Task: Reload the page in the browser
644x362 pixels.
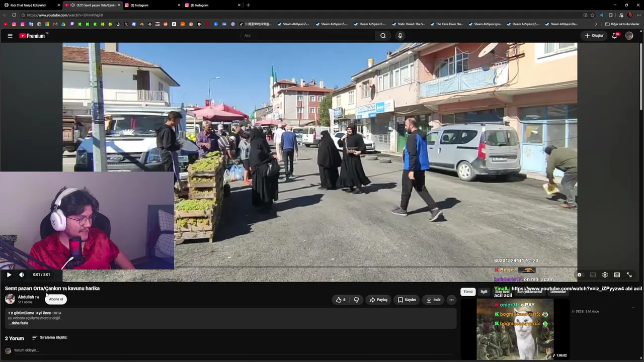Action: [x=14, y=15]
